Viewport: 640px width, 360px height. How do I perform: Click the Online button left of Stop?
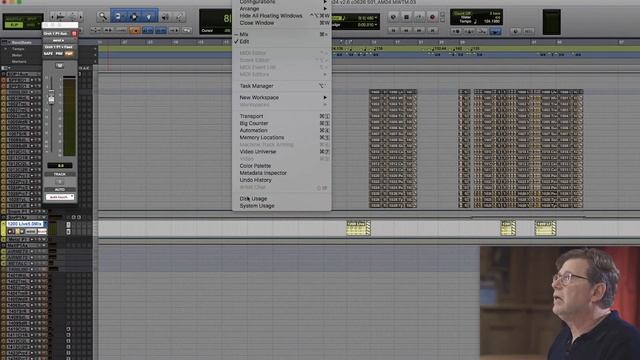coord(393,17)
